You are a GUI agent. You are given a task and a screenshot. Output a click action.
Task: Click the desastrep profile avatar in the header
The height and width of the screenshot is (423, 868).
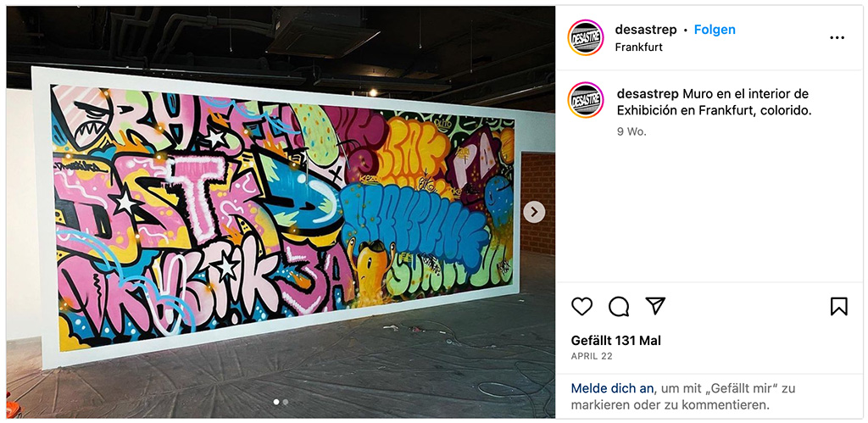tap(586, 37)
